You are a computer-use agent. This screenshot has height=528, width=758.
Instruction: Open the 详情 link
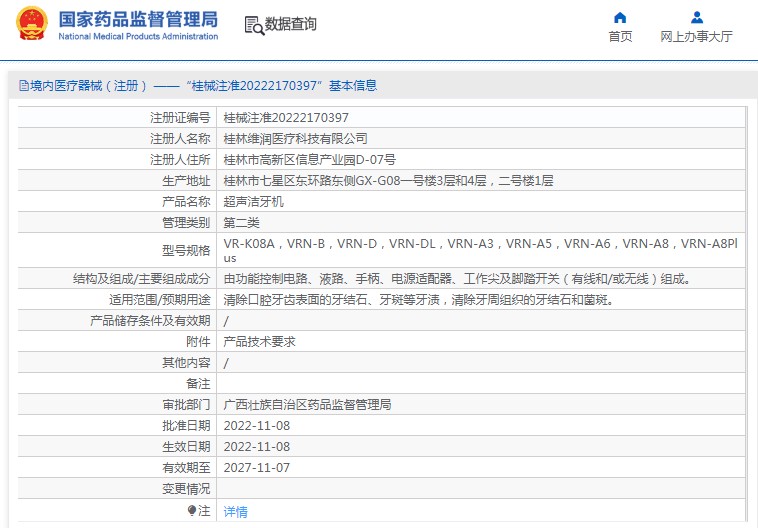coord(235,511)
